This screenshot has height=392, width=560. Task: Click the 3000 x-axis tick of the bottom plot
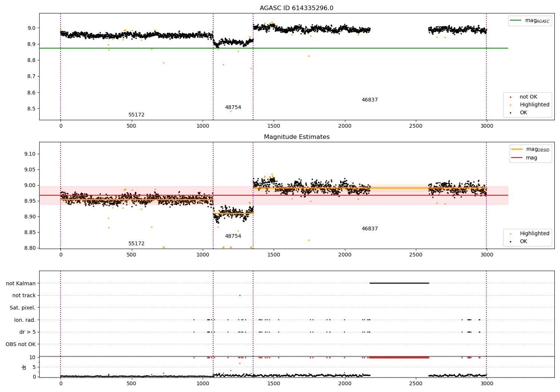pyautogui.click(x=487, y=384)
